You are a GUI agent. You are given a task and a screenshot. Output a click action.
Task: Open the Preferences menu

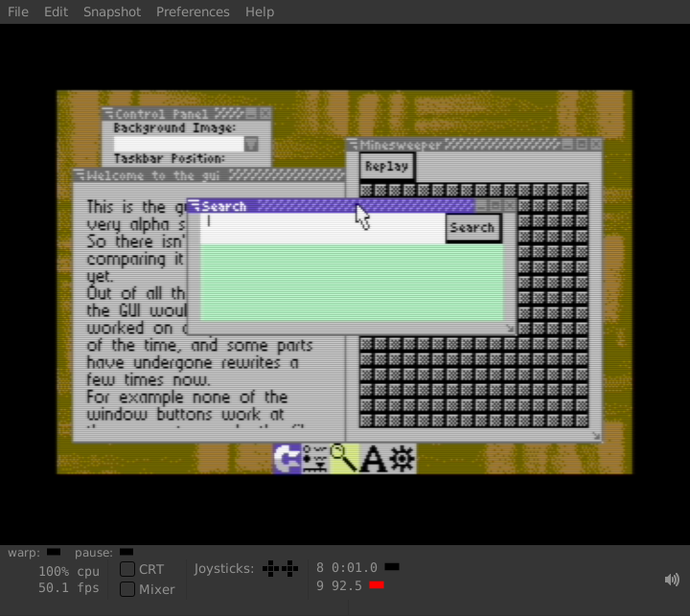(x=193, y=11)
